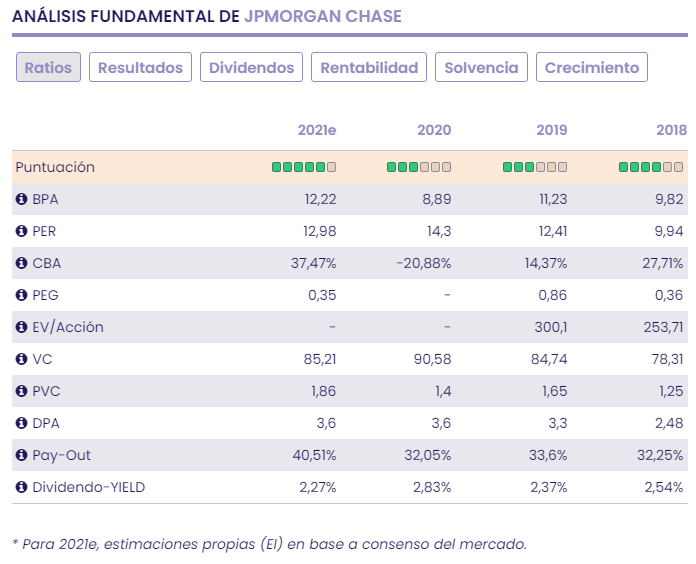Click the 2018 Puntuación score bar

click(x=651, y=167)
